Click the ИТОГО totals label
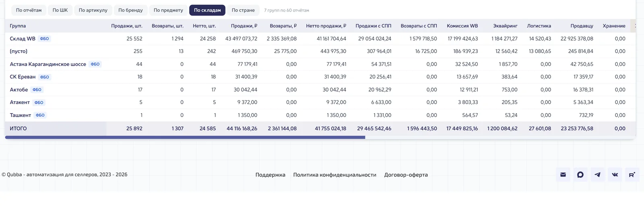The width and height of the screenshot is (644, 217). point(18,129)
